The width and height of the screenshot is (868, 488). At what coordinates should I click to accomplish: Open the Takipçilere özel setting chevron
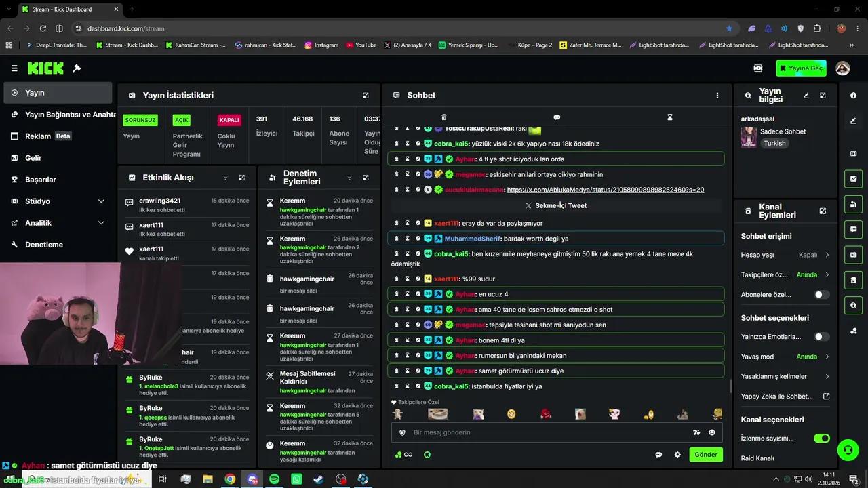[x=827, y=275]
